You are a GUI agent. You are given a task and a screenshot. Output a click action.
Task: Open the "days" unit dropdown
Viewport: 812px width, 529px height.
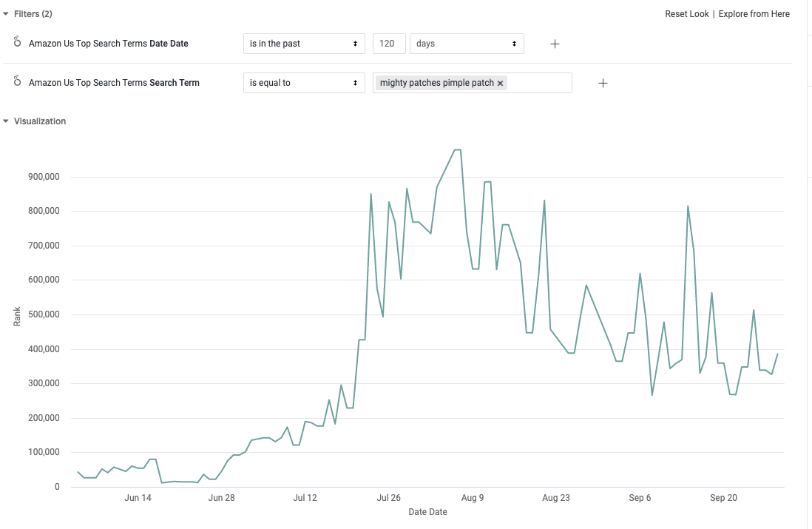pos(466,44)
